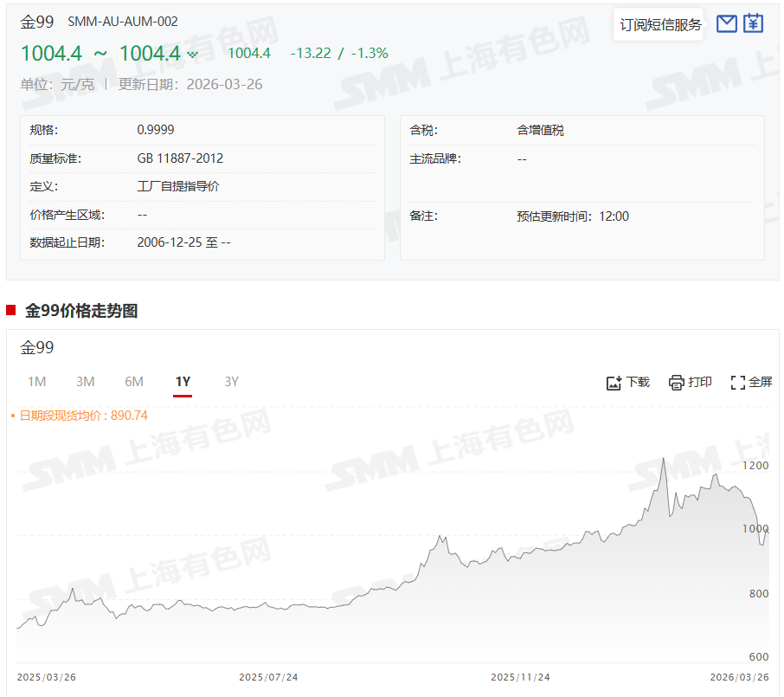
Task: Click the 订阅短信服务 tooltip label
Action: [x=660, y=24]
